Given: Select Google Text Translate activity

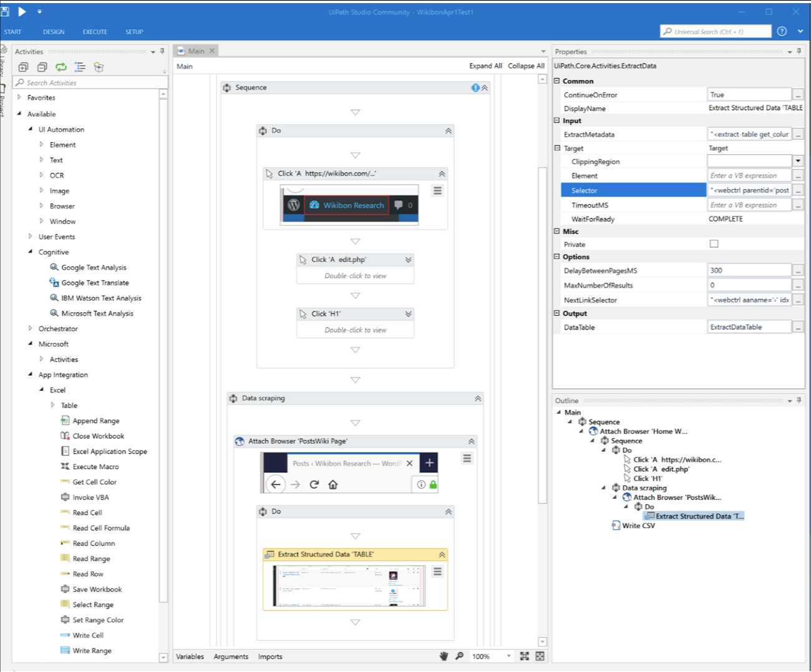Looking at the screenshot, I should (95, 283).
